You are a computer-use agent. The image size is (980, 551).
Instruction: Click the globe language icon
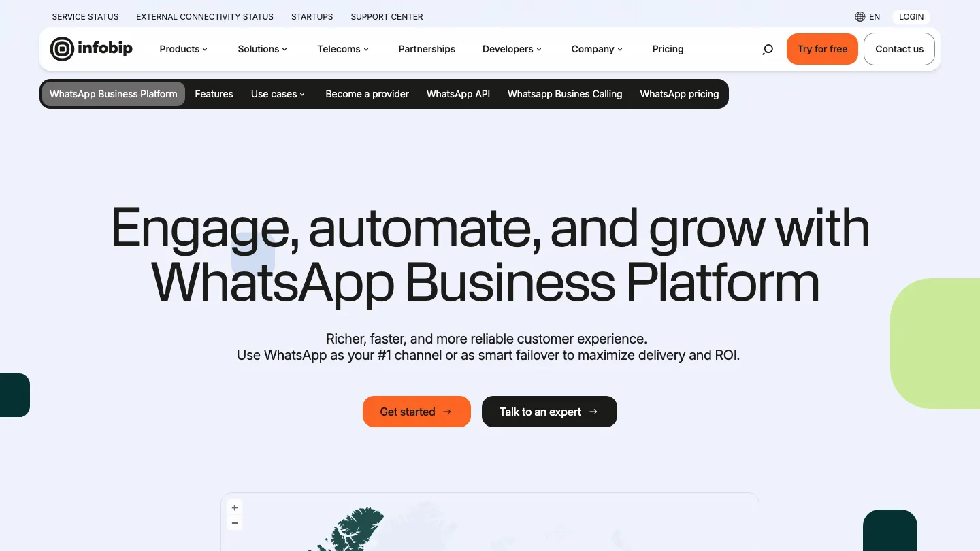[860, 16]
